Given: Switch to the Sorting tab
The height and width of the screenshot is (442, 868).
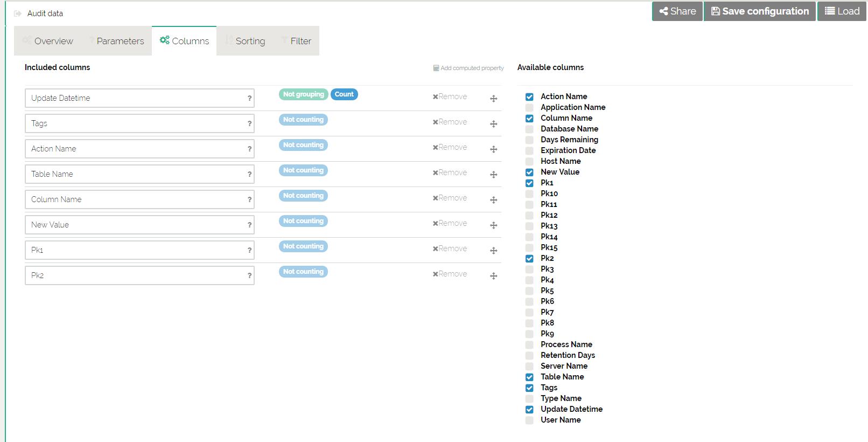Looking at the screenshot, I should (x=245, y=41).
